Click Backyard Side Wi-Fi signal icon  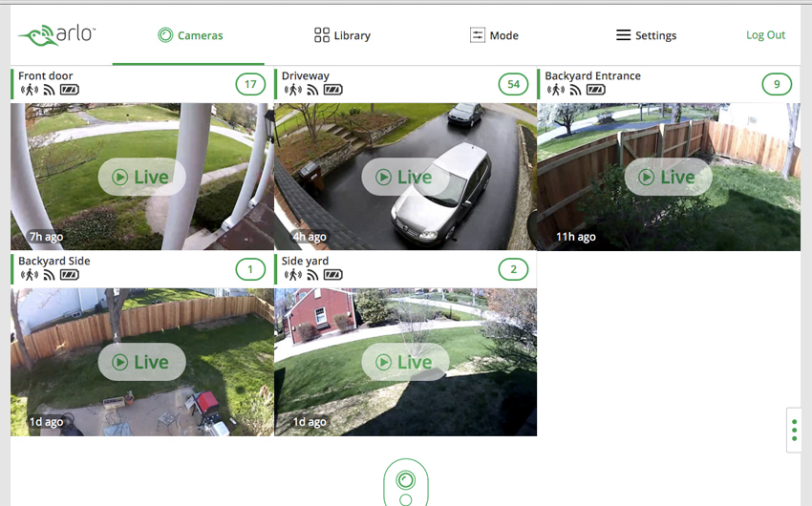[x=49, y=275]
